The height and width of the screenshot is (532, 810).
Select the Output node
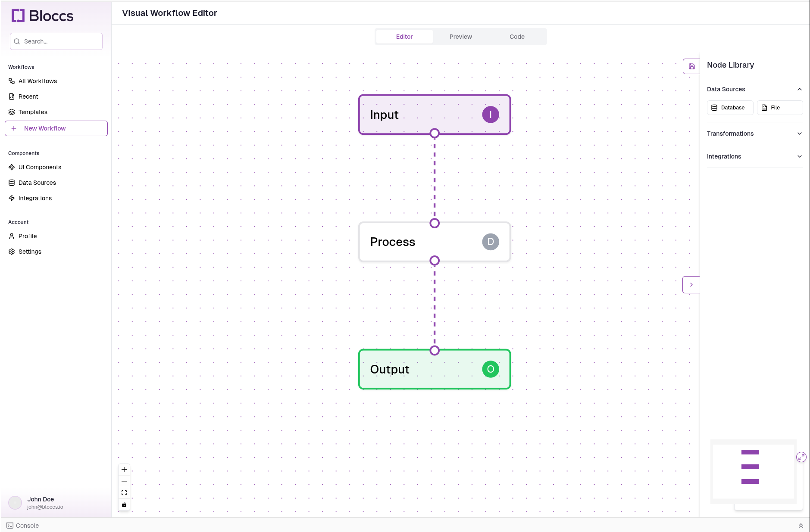[x=435, y=369]
